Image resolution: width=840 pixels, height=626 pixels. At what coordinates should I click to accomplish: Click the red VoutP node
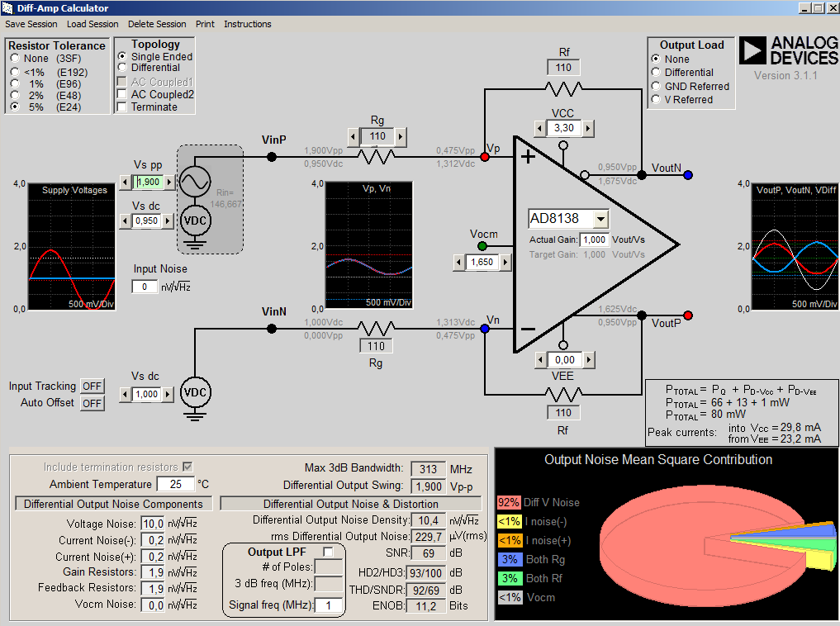(x=688, y=315)
